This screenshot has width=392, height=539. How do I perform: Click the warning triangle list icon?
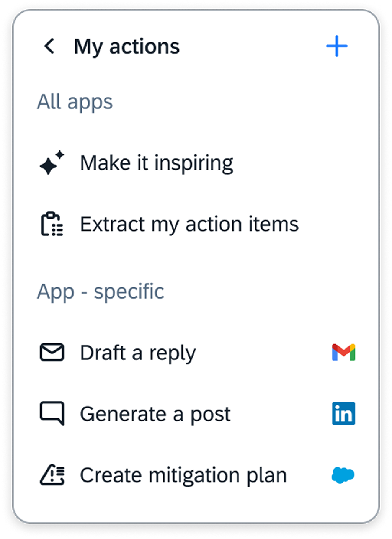tap(52, 475)
